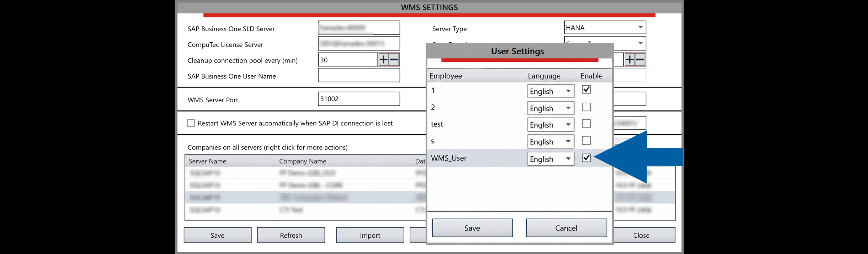Screen dimensions: 868x254
Task: Click the Language column header
Action: click(544, 76)
